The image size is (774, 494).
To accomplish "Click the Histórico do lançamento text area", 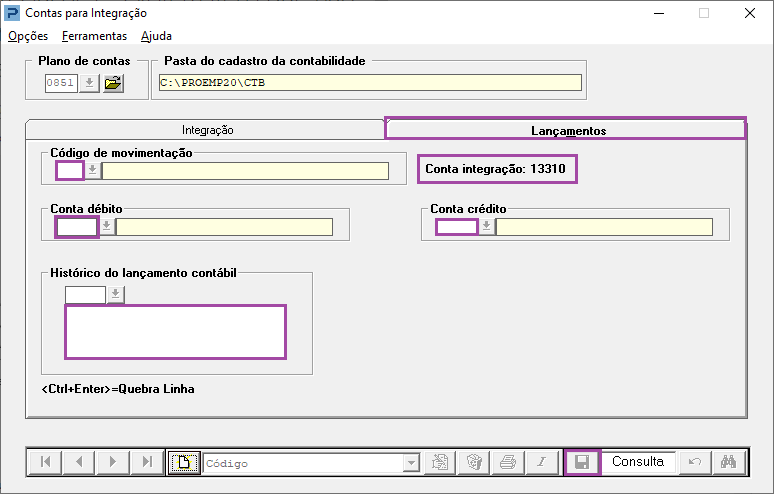I will (x=175, y=332).
